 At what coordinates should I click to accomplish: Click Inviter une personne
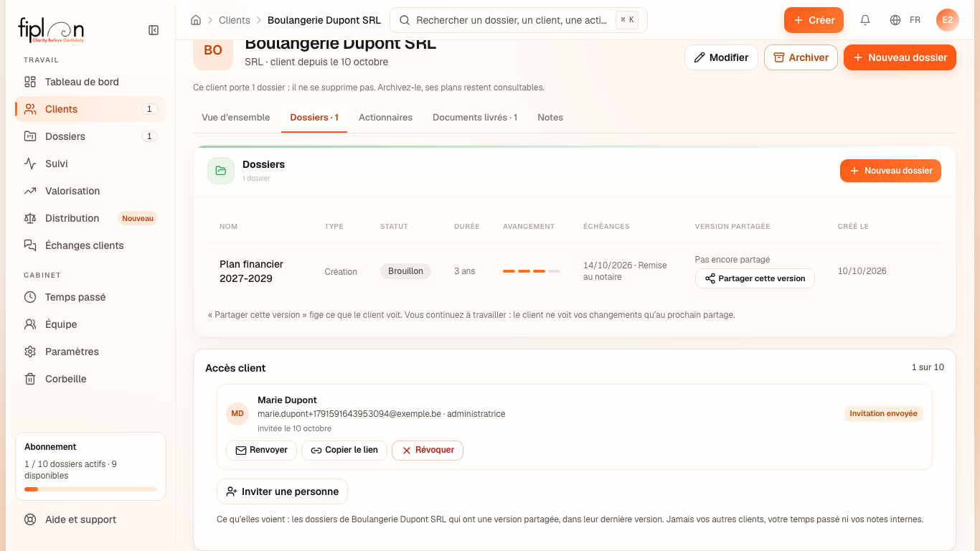click(282, 491)
